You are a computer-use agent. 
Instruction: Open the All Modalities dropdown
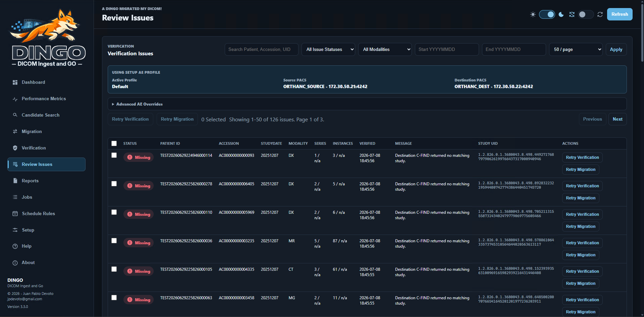click(x=385, y=50)
